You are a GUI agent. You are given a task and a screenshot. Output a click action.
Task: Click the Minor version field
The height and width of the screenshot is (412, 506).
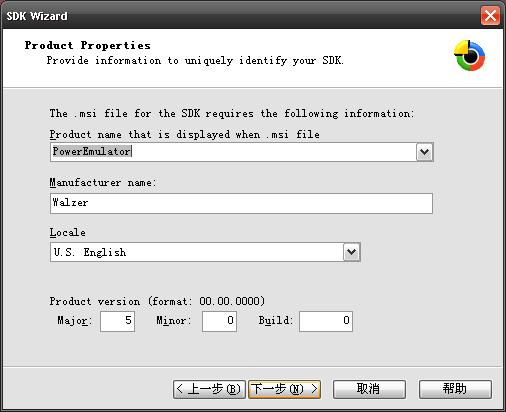(x=219, y=321)
